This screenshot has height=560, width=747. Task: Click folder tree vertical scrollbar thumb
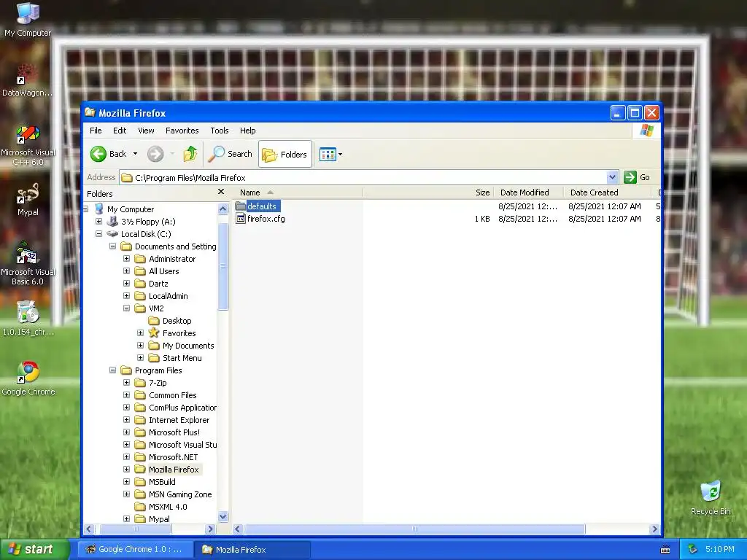click(222, 267)
